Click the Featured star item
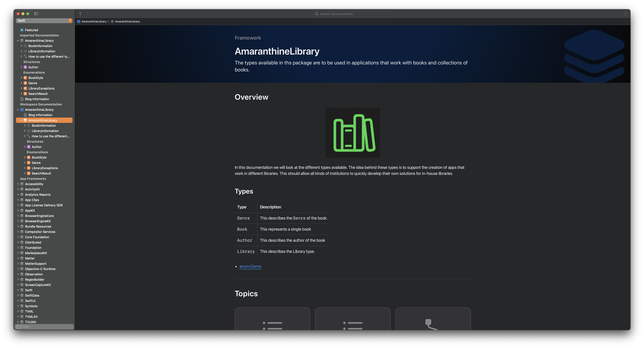 click(x=31, y=30)
